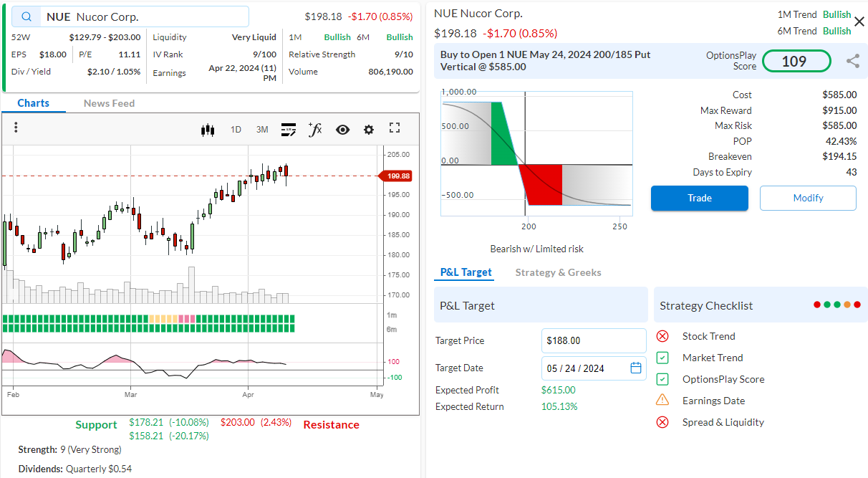
Task: Click the Stock Trend fail icon
Action: tap(662, 336)
